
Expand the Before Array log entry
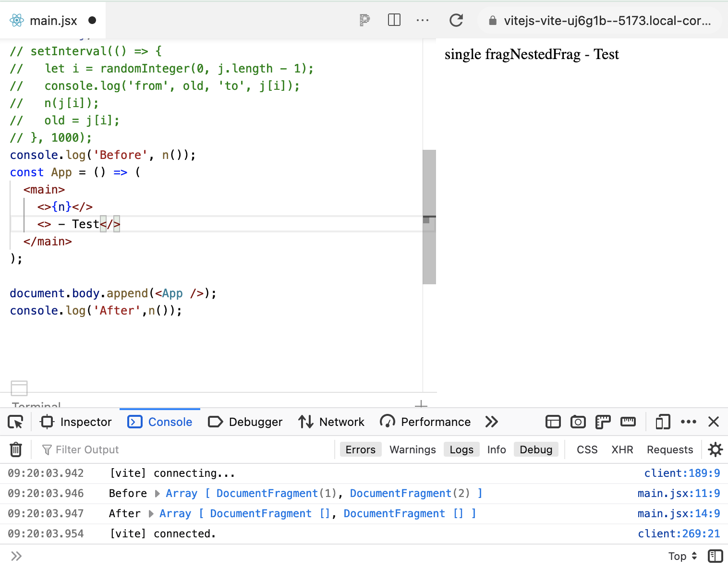point(158,494)
